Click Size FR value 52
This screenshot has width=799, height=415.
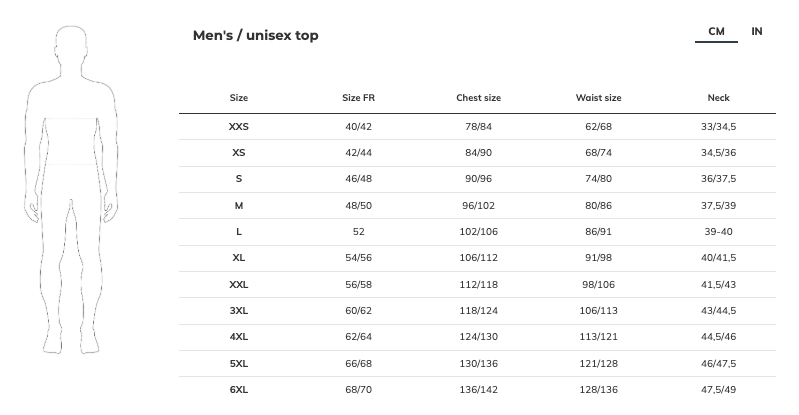358,232
